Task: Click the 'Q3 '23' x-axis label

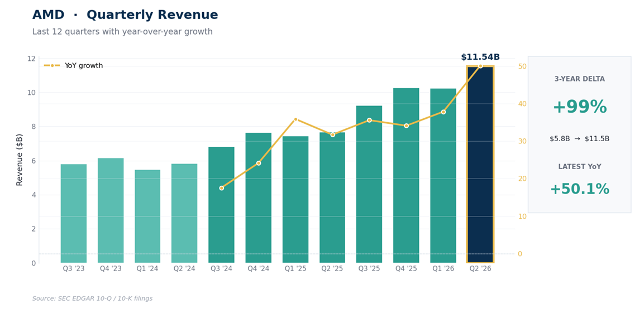Action: point(74,269)
